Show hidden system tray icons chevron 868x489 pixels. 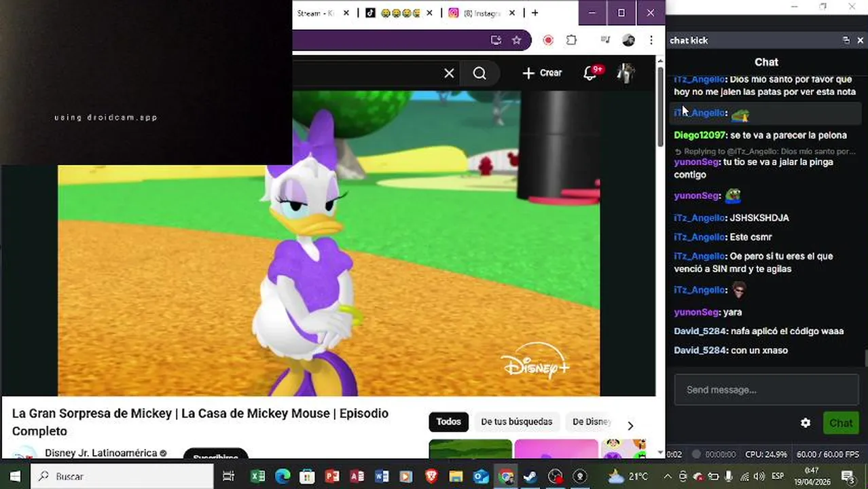[668, 476]
